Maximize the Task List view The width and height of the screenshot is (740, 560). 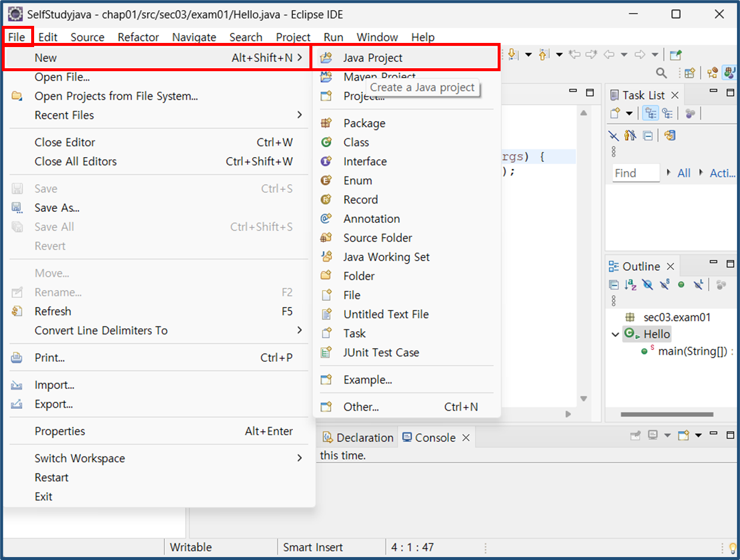tap(730, 92)
